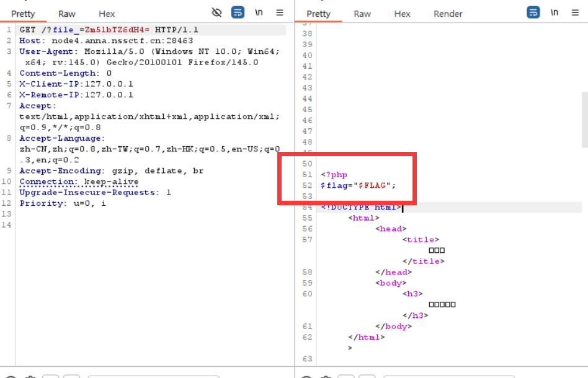Click the Connection: keep-alive header line
The height and width of the screenshot is (378, 588).
point(79,182)
